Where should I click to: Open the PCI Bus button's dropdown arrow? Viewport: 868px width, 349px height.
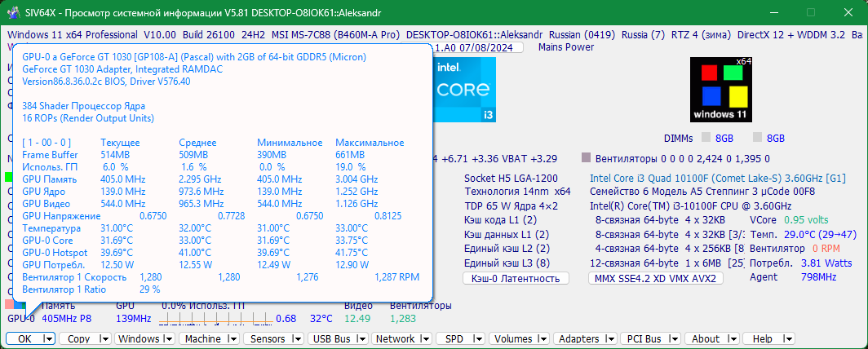tap(674, 338)
